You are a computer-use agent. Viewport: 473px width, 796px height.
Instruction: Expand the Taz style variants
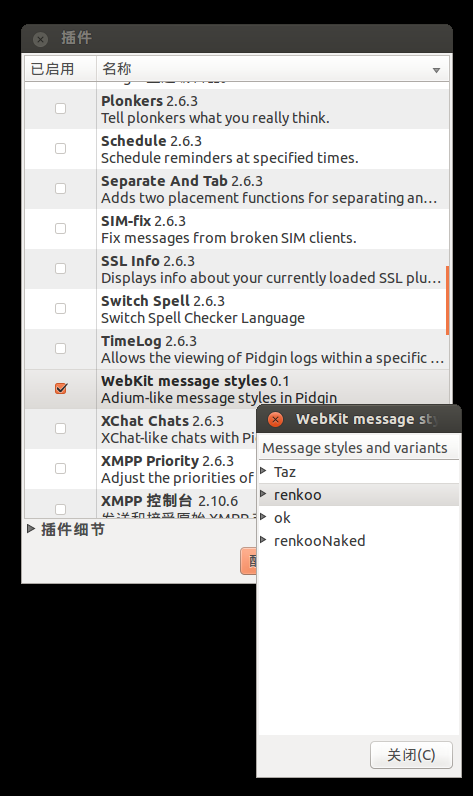(263, 471)
